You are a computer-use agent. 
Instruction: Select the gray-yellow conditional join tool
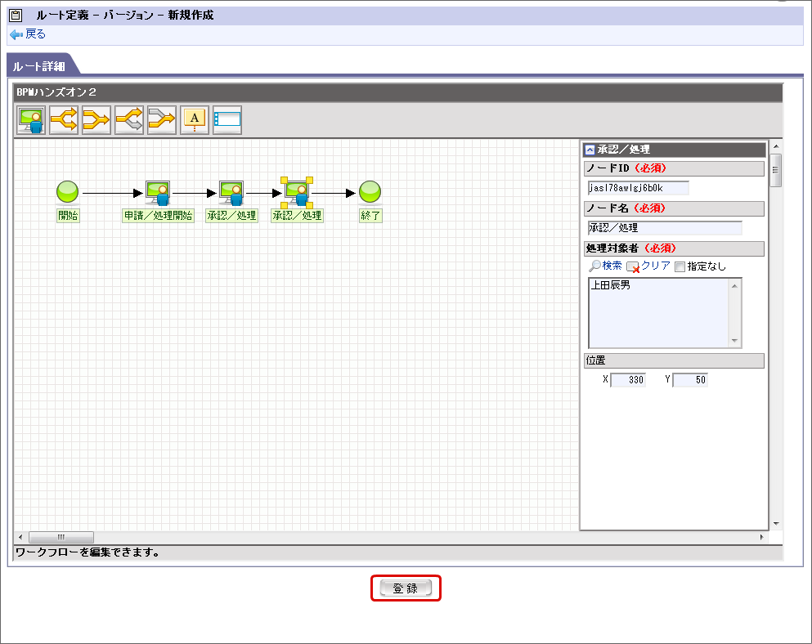pyautogui.click(x=162, y=120)
